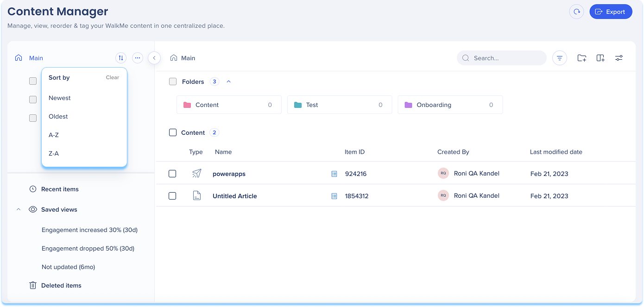The height and width of the screenshot is (307, 644).
Task: Click item ID 924216
Action: [356, 174]
